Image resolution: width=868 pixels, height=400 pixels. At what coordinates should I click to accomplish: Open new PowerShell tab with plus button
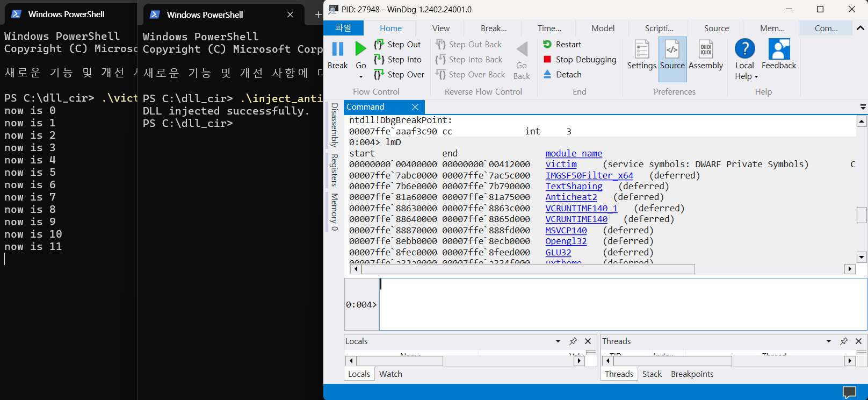click(x=318, y=15)
